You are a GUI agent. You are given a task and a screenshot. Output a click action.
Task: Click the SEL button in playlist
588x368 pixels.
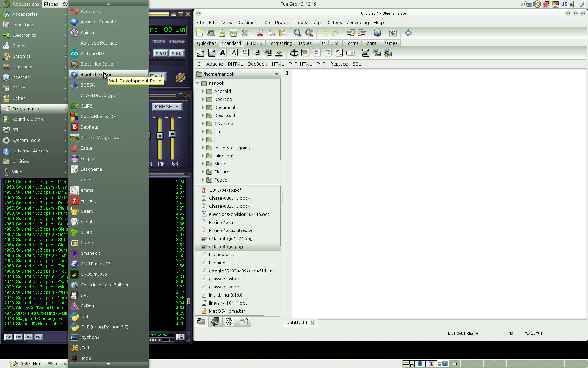pos(29,336)
